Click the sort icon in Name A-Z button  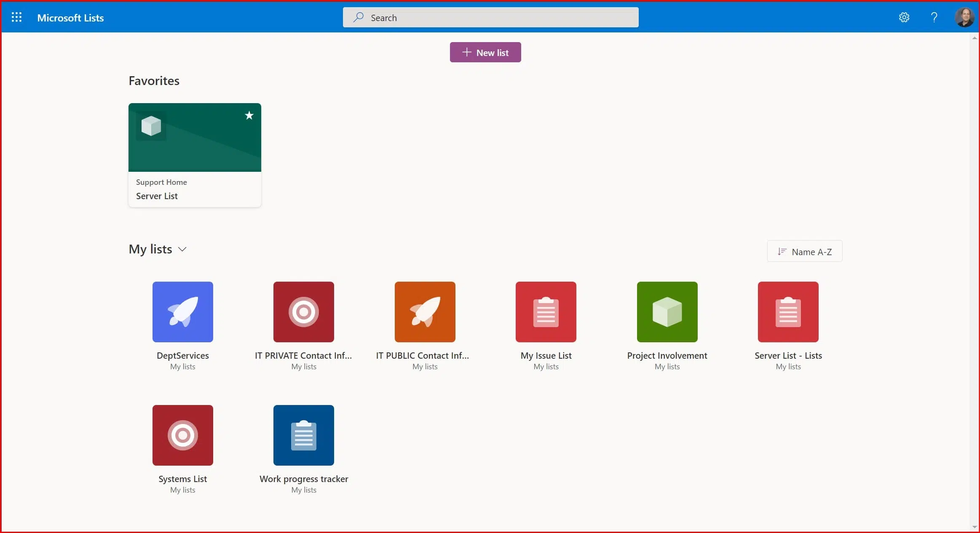[x=782, y=252]
